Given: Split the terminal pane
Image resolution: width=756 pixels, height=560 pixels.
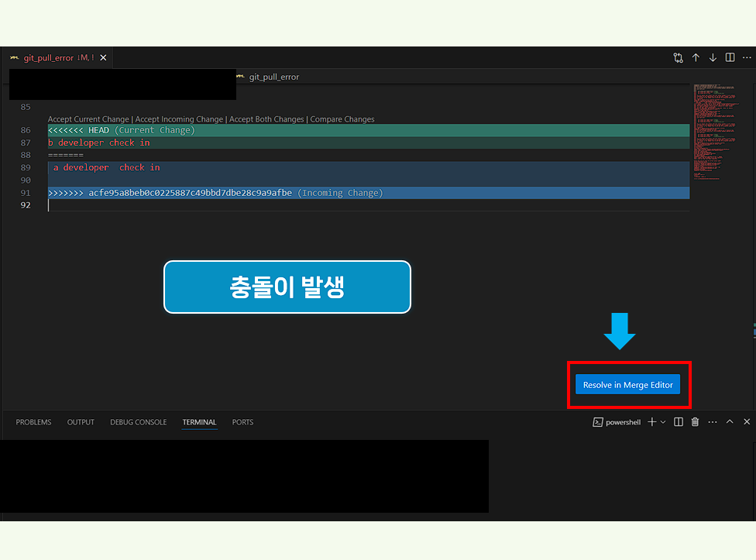Looking at the screenshot, I should pyautogui.click(x=679, y=421).
